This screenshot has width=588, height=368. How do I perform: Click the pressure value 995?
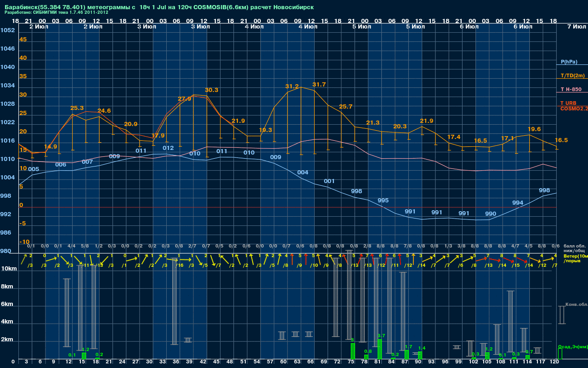point(383,201)
